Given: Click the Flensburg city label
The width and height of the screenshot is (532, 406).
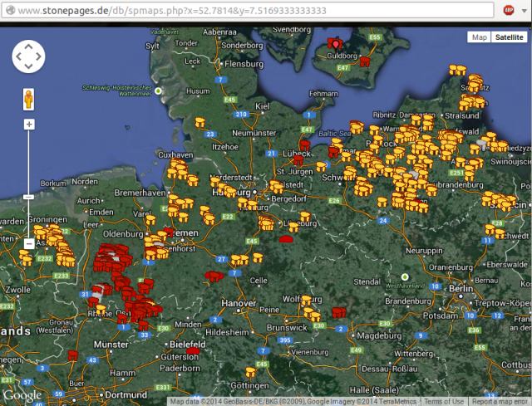Looking at the screenshot, I should click(244, 64).
